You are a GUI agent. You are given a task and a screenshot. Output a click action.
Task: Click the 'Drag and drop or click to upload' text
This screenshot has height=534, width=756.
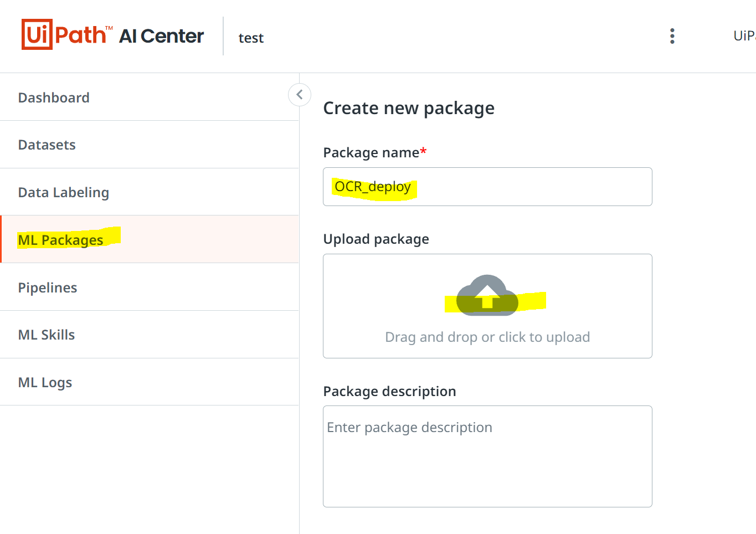click(x=487, y=337)
